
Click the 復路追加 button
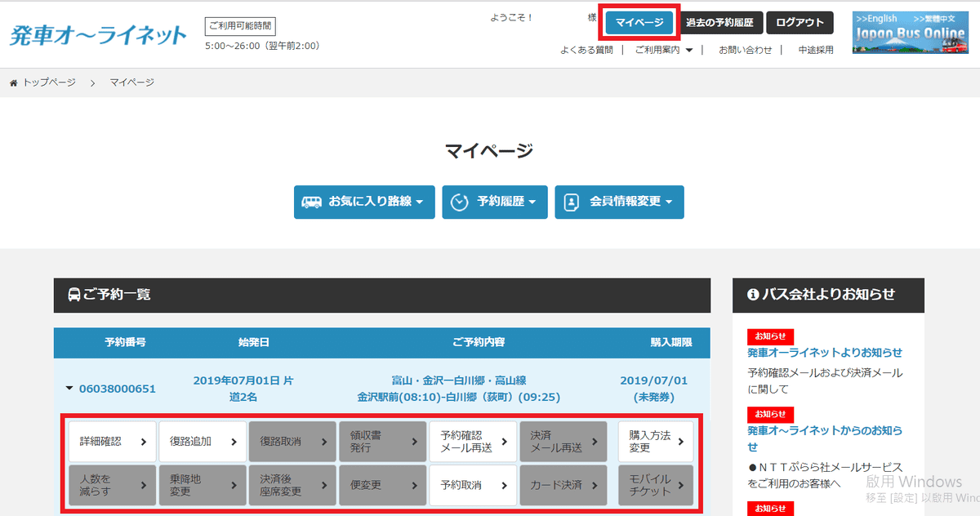pos(202,442)
